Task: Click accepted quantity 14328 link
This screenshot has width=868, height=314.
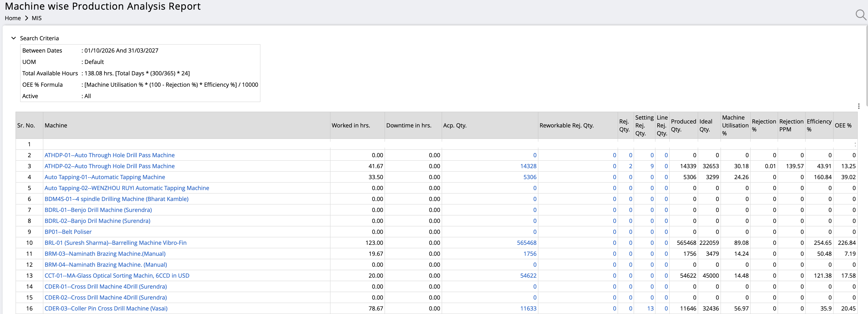Action: click(x=528, y=166)
